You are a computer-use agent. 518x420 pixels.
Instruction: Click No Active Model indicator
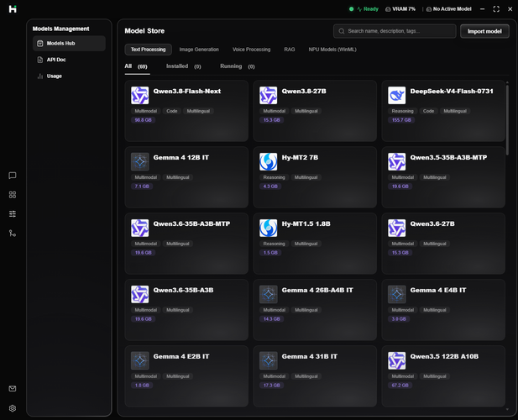point(448,9)
